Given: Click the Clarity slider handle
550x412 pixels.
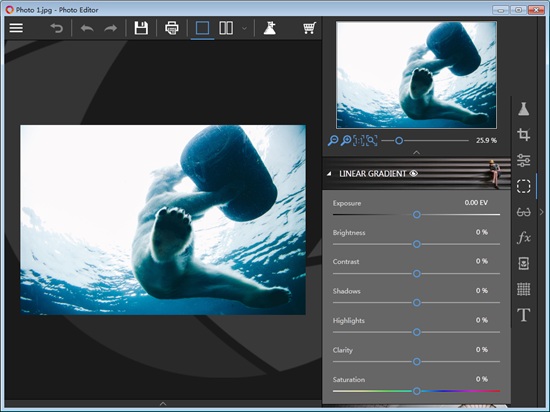Looking at the screenshot, I should point(416,362).
